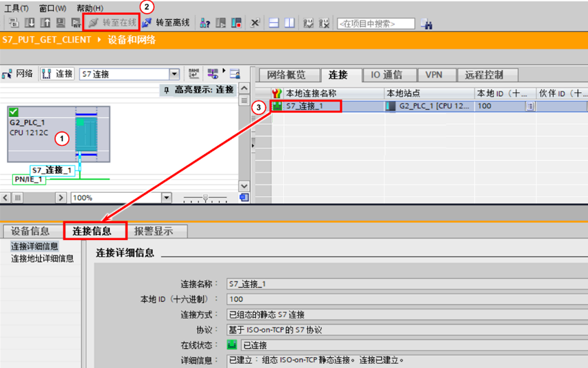Click the binoculars search icon

(x=426, y=24)
